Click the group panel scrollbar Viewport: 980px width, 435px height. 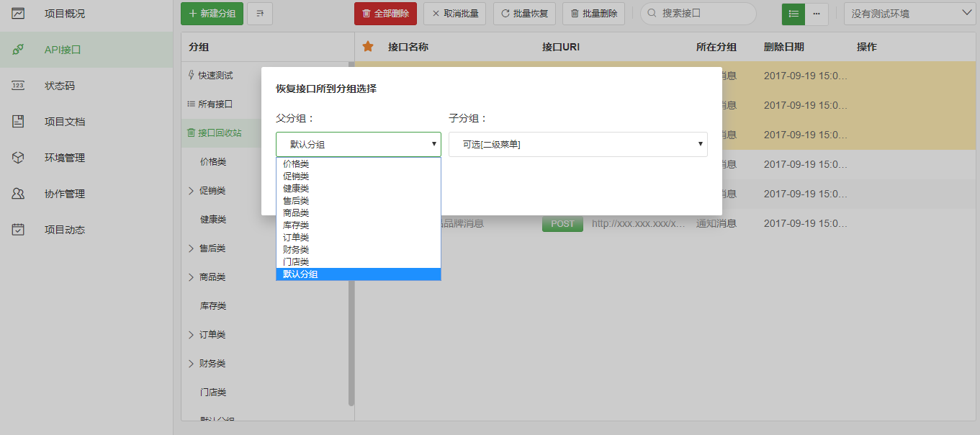[x=351, y=324]
